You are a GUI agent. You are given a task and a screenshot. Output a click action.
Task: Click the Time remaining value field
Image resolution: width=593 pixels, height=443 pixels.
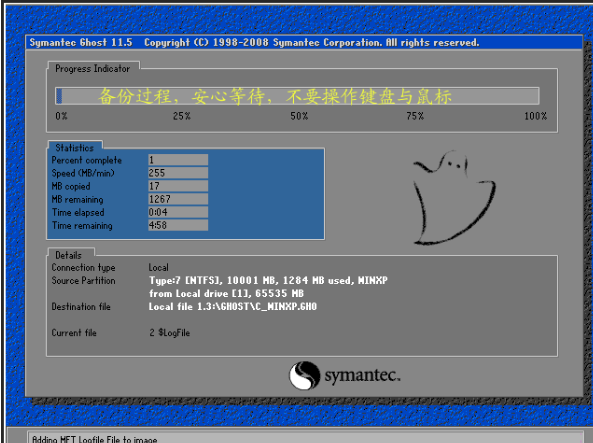coord(178,225)
